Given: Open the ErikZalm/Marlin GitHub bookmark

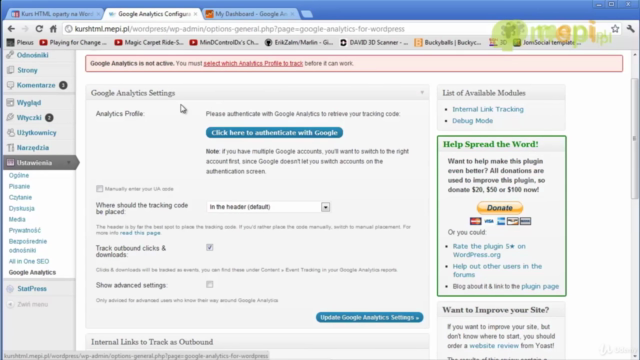Looking at the screenshot, I should [x=299, y=42].
